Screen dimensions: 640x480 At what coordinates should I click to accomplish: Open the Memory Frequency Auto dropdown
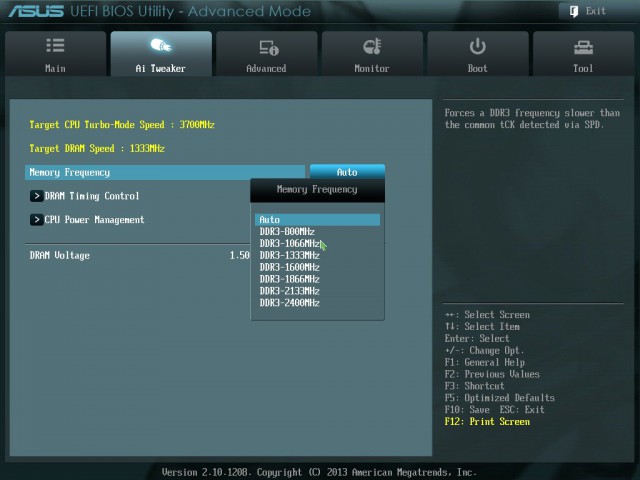[347, 172]
